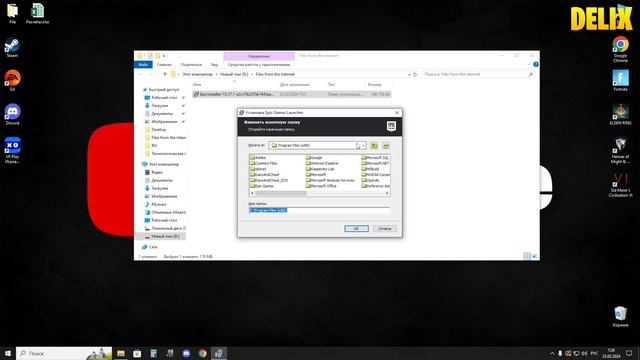Launch Discord from the desktop

[x=12, y=114]
